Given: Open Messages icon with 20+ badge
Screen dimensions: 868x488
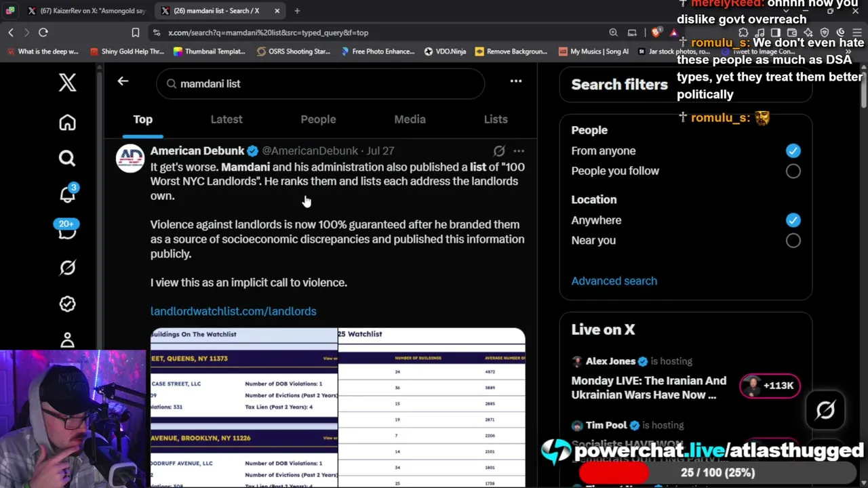Looking at the screenshot, I should [x=66, y=230].
